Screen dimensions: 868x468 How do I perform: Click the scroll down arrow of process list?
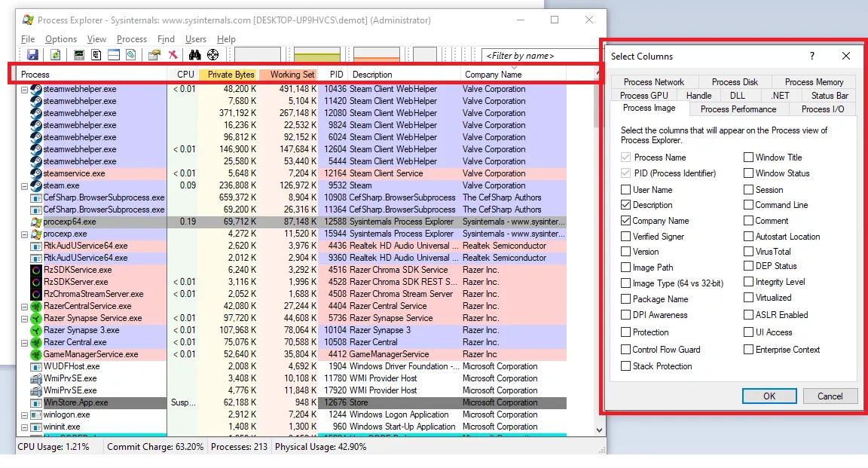click(599, 430)
